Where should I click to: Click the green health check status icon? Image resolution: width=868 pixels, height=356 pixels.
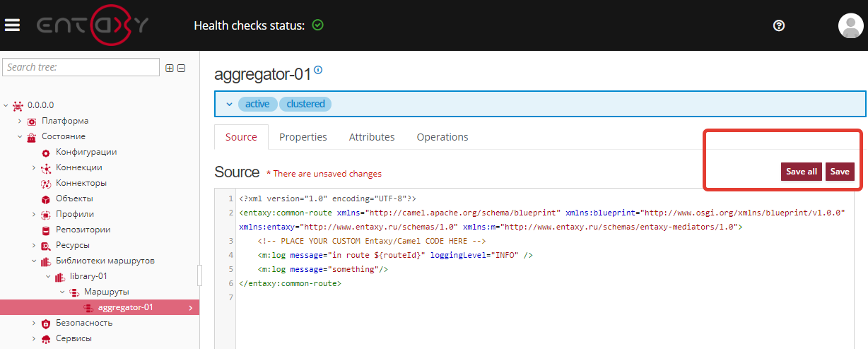318,25
